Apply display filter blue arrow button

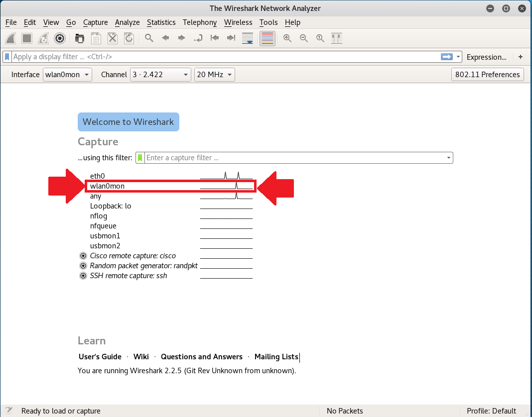(x=446, y=57)
